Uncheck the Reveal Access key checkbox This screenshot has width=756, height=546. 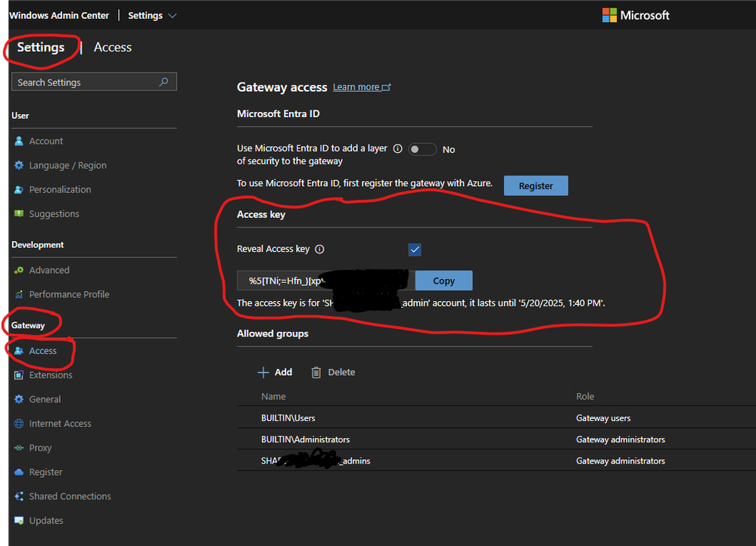(415, 249)
